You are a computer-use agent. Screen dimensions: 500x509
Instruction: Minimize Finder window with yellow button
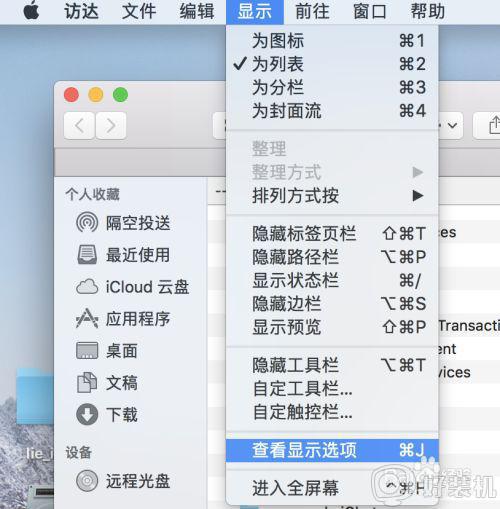pos(96,95)
